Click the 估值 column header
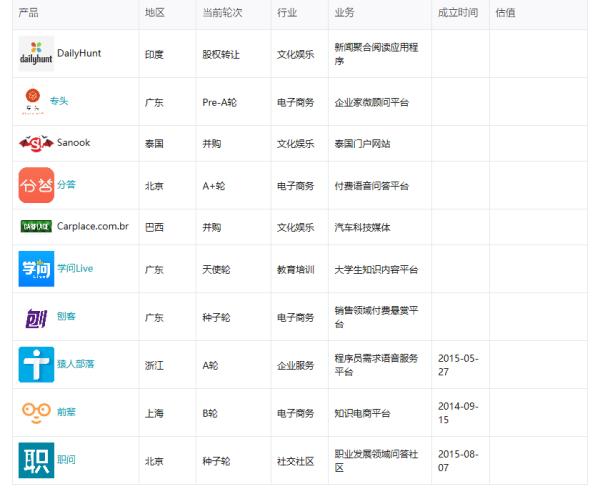This screenshot has height=494, width=600. coord(505,13)
